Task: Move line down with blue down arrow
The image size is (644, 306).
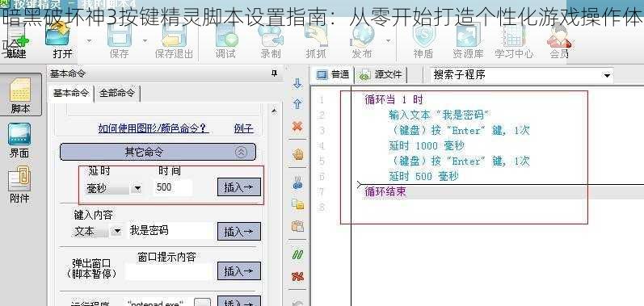Action: (297, 84)
